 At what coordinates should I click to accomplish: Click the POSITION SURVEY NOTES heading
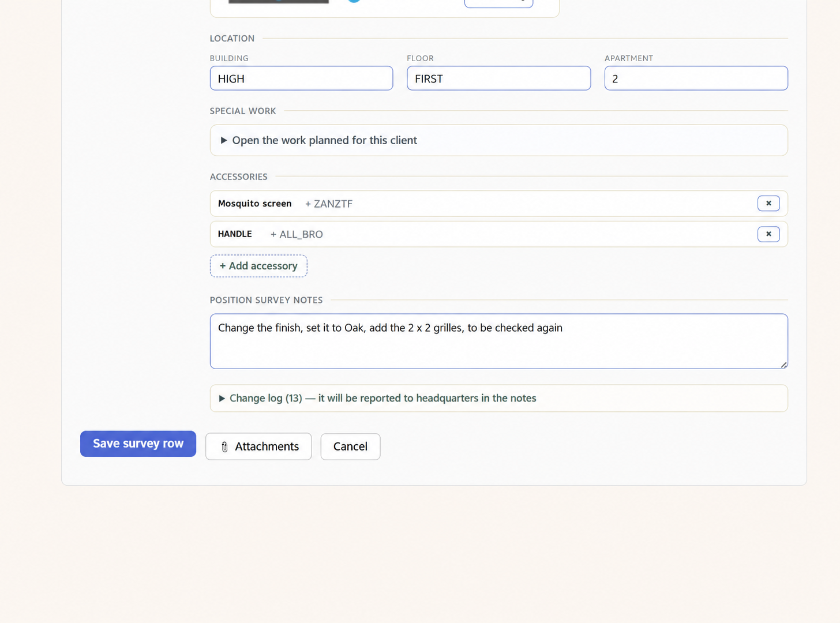click(267, 300)
